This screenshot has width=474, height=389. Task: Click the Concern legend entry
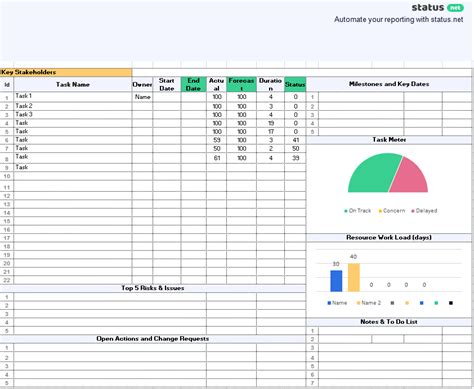(x=392, y=211)
